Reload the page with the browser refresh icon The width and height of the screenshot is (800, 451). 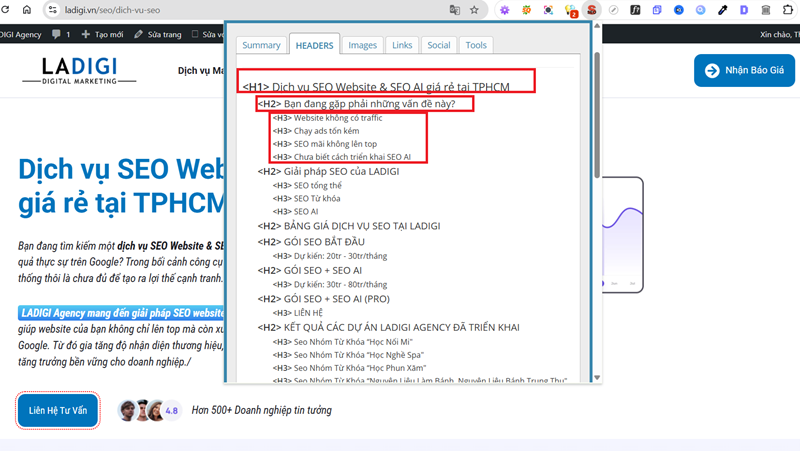(x=5, y=10)
